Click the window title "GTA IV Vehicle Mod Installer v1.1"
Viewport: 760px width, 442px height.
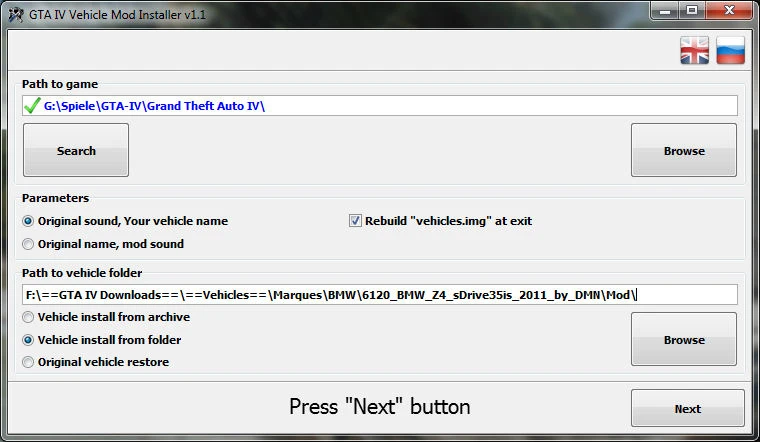pos(117,15)
